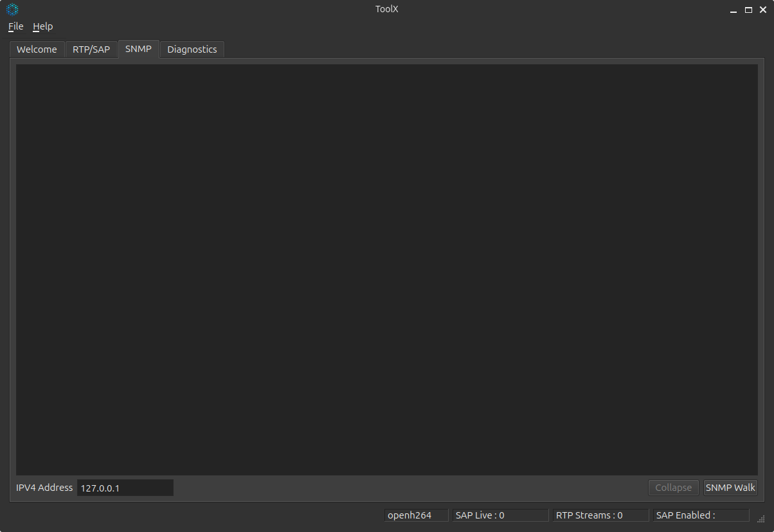Screen dimensions: 774x532
Task: Click the SAP Live counter
Action: [500, 515]
